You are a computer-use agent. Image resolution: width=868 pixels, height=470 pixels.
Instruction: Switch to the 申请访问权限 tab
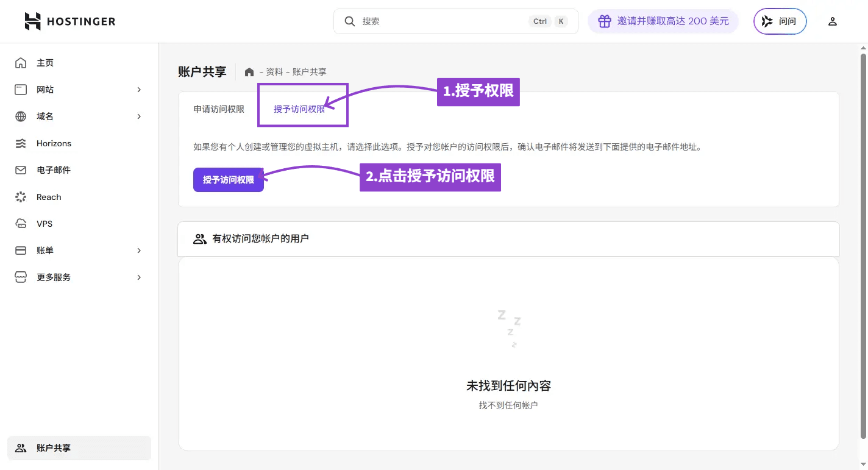point(219,109)
